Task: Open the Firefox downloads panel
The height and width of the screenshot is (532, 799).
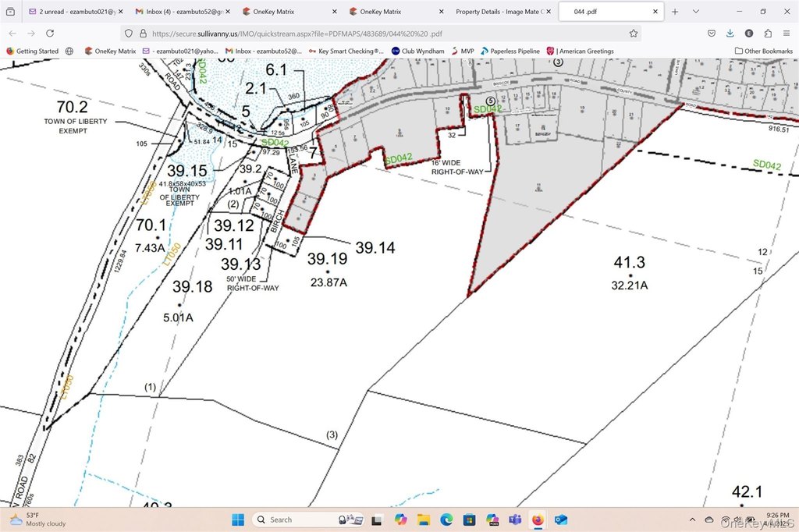Action: tap(730, 34)
